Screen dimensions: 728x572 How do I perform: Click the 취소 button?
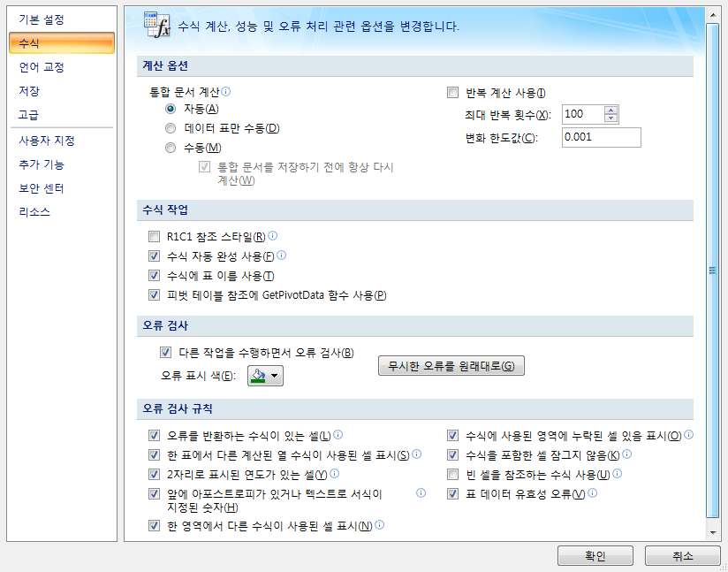pos(682,556)
